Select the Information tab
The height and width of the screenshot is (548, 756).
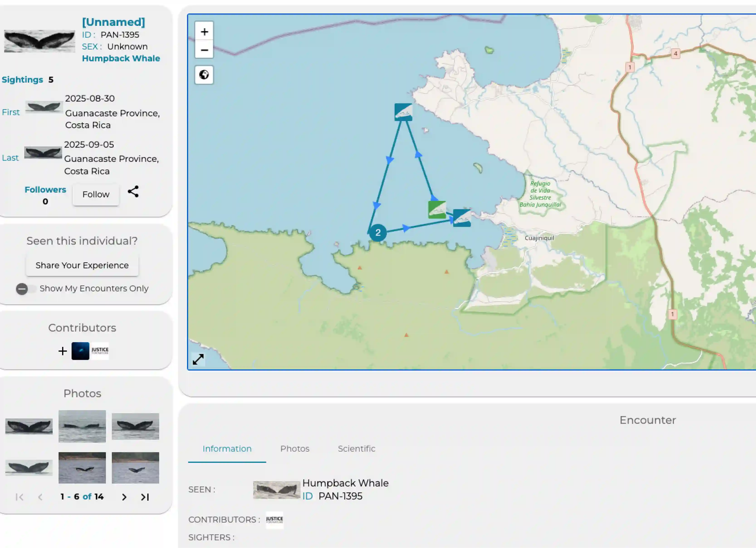227,449
